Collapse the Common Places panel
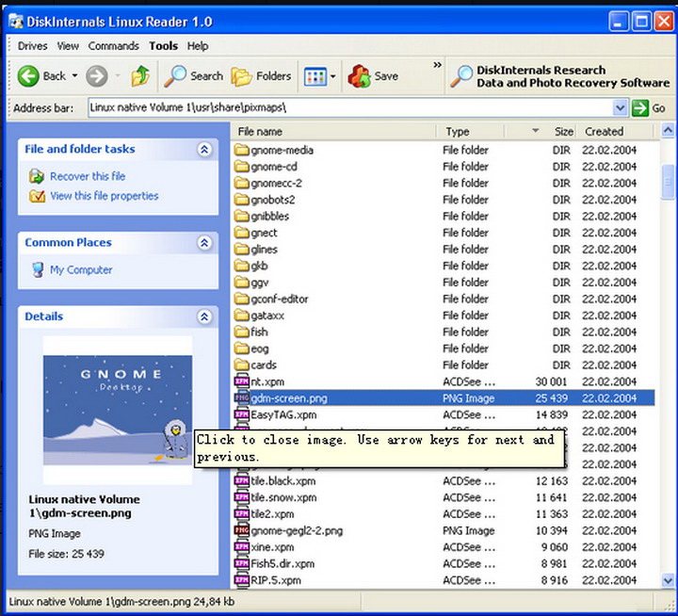The height and width of the screenshot is (616, 678). [x=204, y=243]
